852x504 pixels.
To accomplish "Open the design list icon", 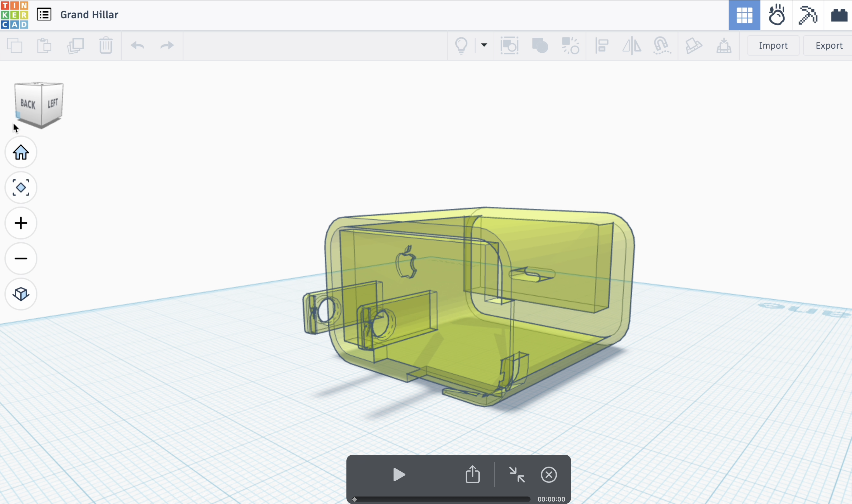I will click(44, 15).
